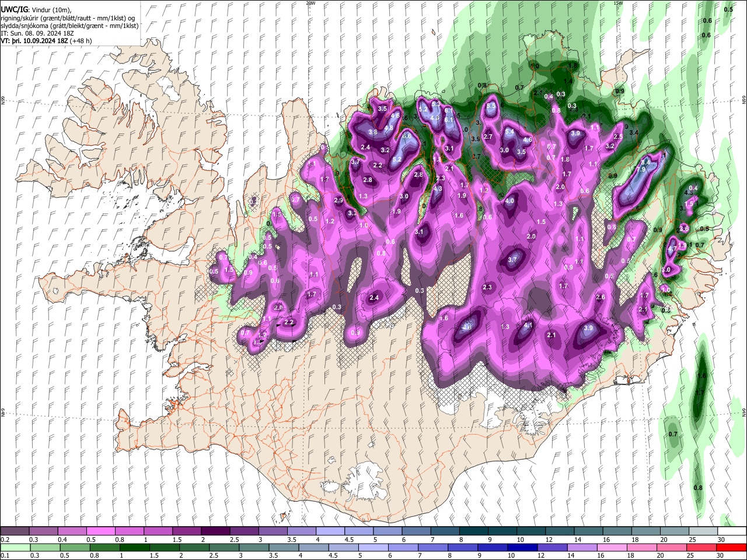The height and width of the screenshot is (560, 747).
Task: Select the rain-scale swatch between 0.5 and 0.8
Action: point(75,547)
